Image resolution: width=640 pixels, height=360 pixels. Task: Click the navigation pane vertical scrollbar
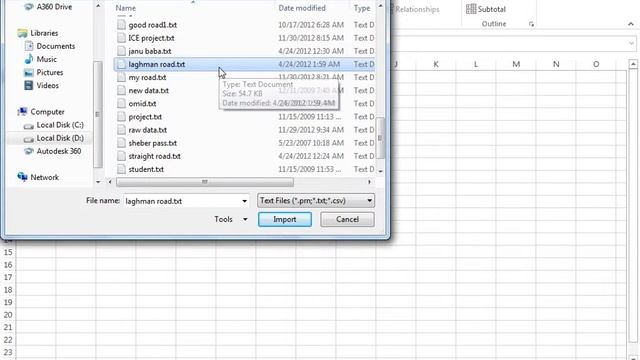pyautogui.click(x=98, y=114)
